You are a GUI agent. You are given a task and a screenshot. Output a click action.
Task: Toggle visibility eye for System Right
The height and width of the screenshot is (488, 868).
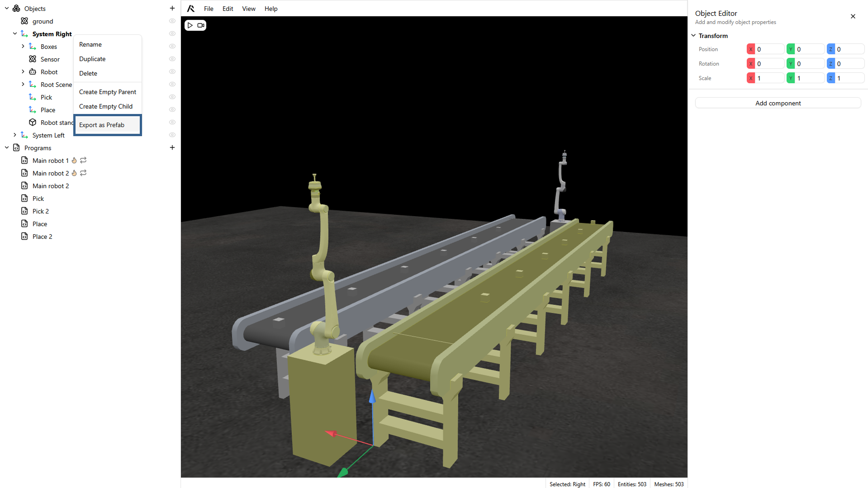pyautogui.click(x=172, y=33)
